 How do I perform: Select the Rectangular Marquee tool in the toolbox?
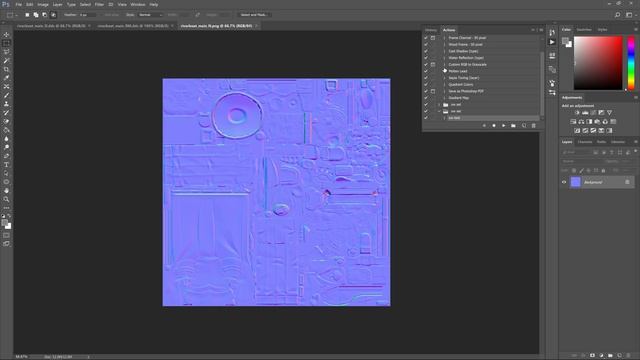click(x=6, y=43)
